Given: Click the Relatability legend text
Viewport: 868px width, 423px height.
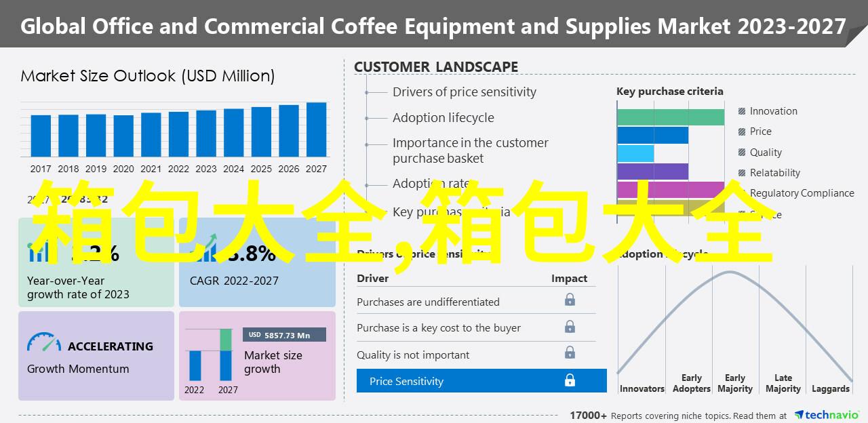Looking at the screenshot, I should 775,173.
